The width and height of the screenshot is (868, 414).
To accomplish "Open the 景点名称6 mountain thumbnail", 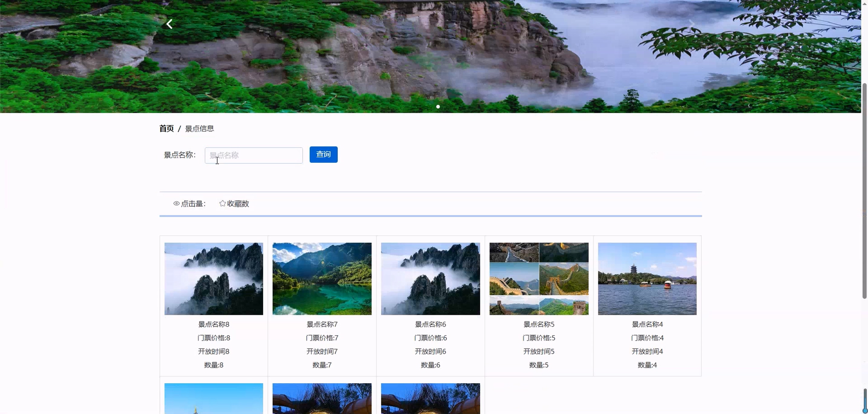I will 430,279.
